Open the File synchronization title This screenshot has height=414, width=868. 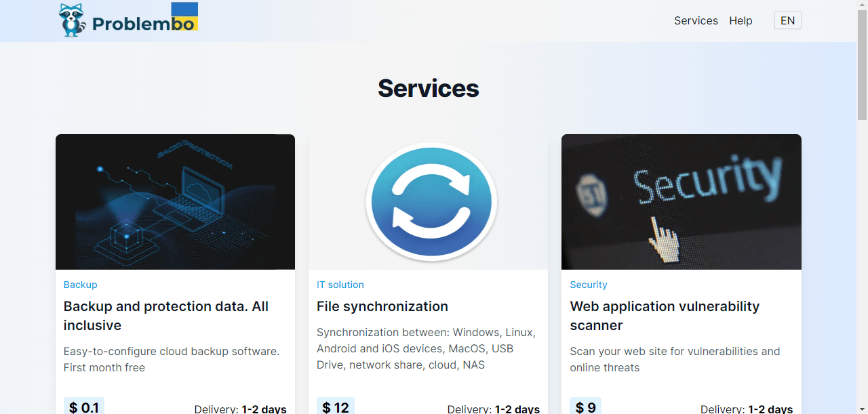pos(382,306)
